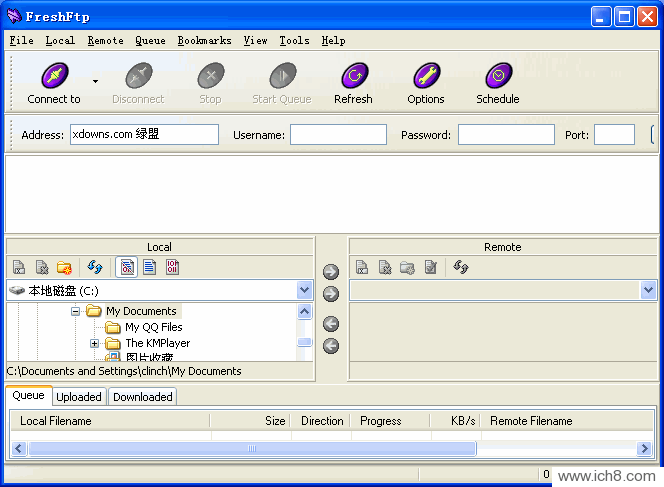Screen dimensions: 664x487
Task: Select My QQ Files folder
Action: click(154, 327)
